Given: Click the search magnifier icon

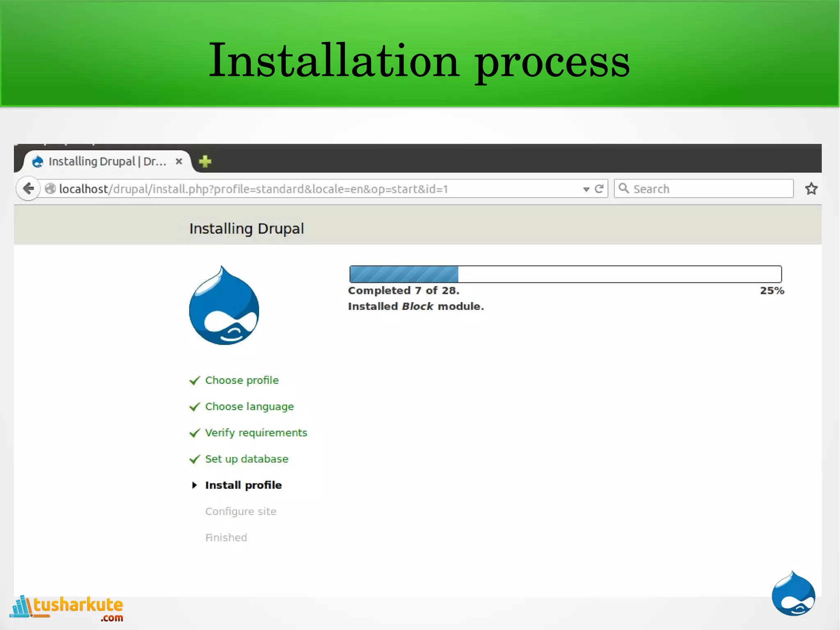Looking at the screenshot, I should click(624, 188).
